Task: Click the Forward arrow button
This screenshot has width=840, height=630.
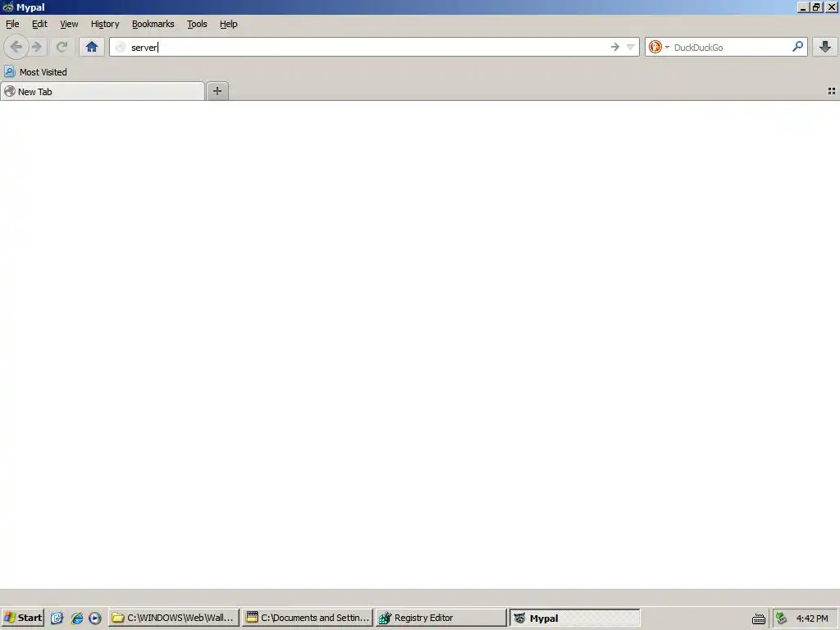Action: pyautogui.click(x=37, y=47)
